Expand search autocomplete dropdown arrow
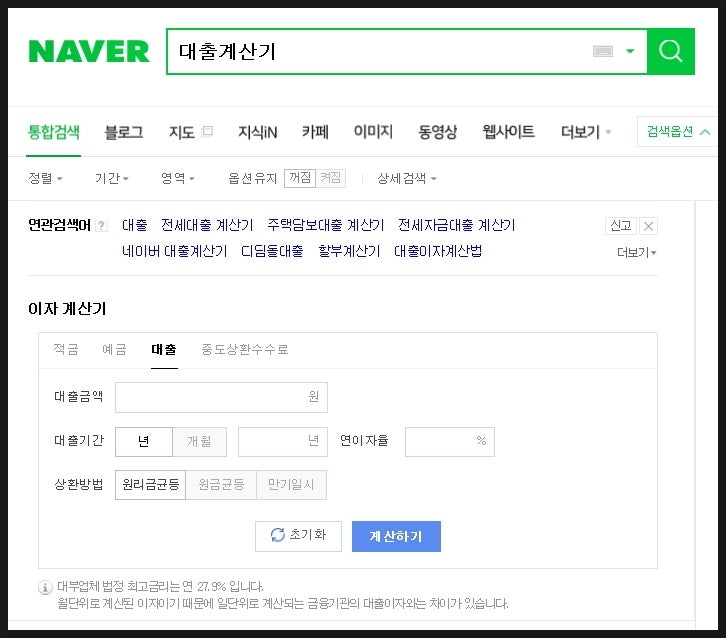The width and height of the screenshot is (726, 638). [630, 51]
